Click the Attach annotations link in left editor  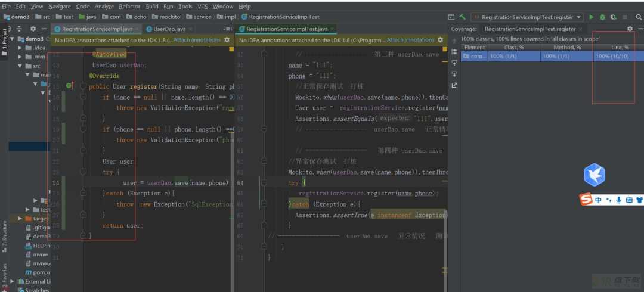tap(197, 40)
